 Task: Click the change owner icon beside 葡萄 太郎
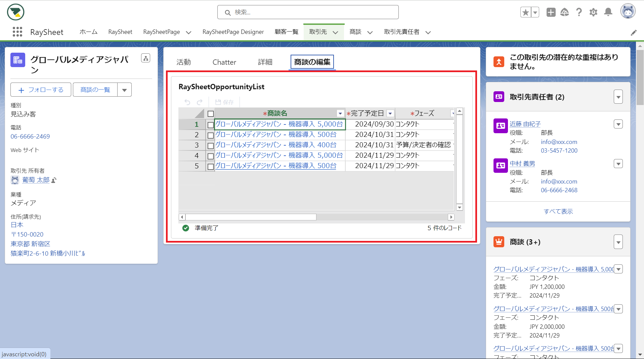[54, 180]
